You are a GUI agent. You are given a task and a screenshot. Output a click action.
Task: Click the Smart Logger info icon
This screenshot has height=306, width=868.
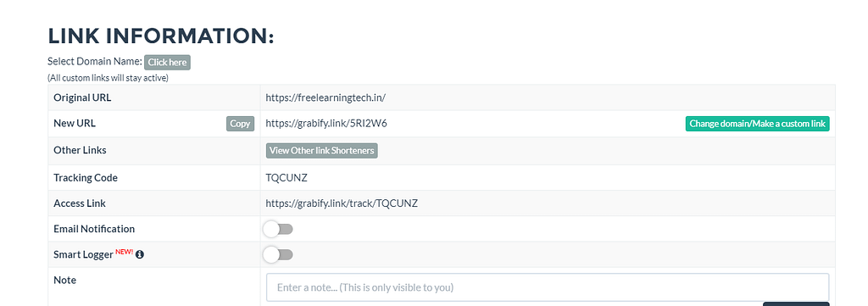tap(140, 254)
